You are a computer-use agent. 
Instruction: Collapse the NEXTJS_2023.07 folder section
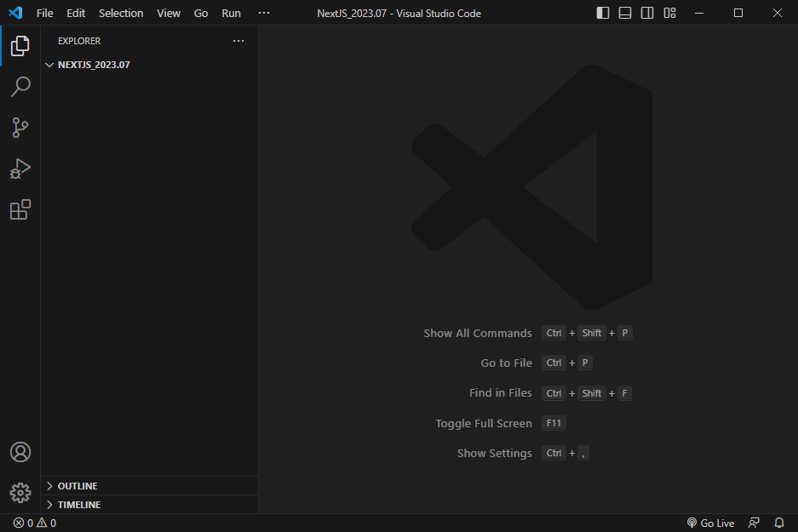150,65
